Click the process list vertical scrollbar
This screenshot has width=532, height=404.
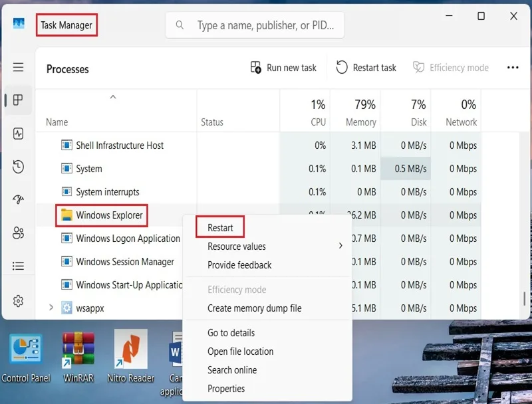524,298
